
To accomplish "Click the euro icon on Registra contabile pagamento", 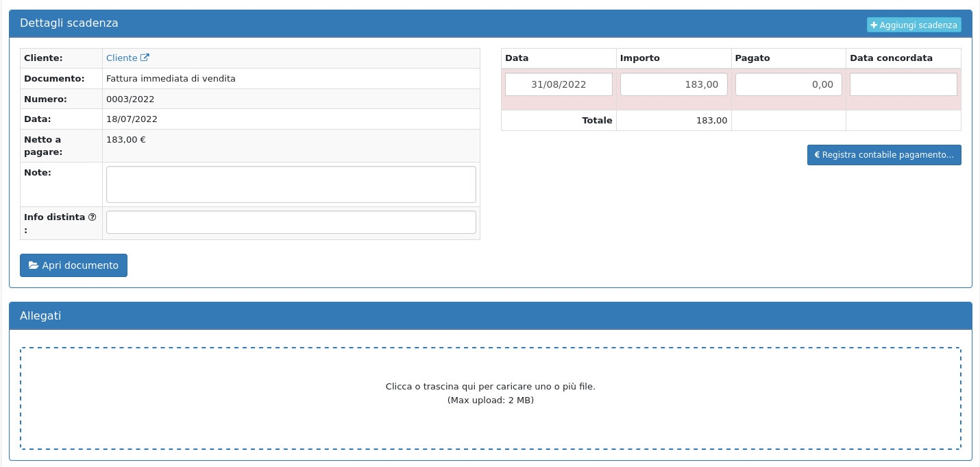I will point(817,155).
